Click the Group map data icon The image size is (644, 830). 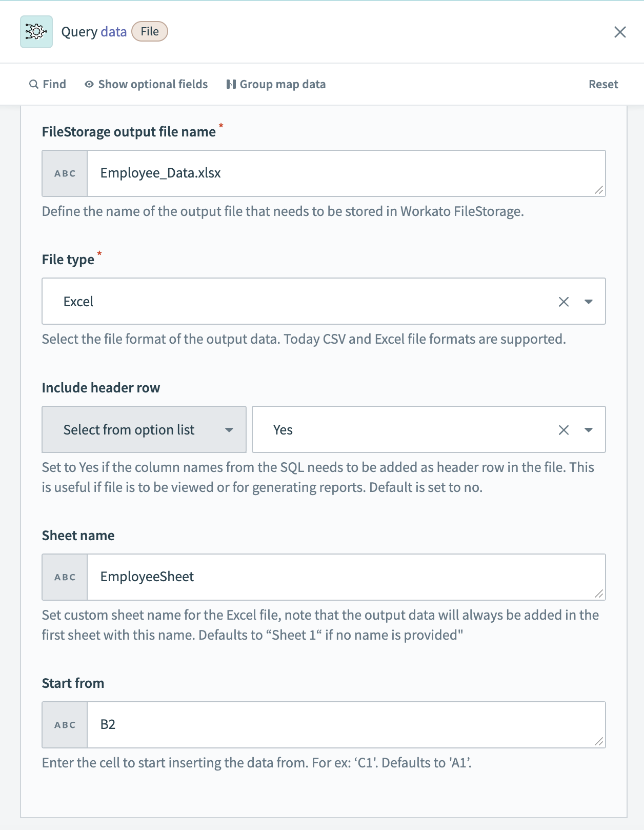pos(231,84)
